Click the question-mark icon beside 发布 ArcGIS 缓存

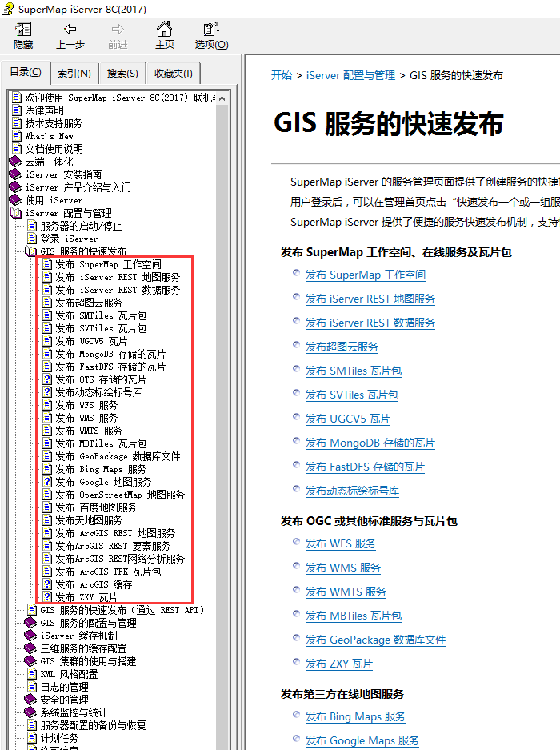(47, 584)
